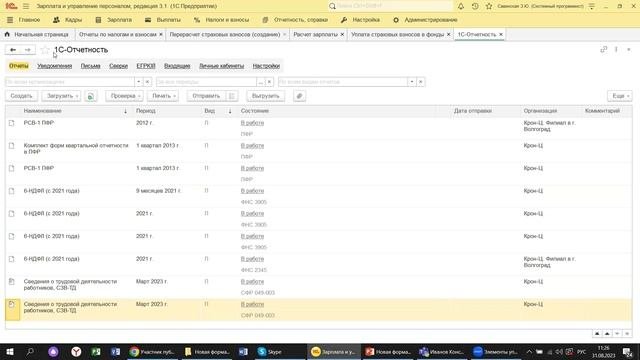Screen dimensions: 640x360
Task: Open Налоги и взносы menu section
Action: point(223,20)
